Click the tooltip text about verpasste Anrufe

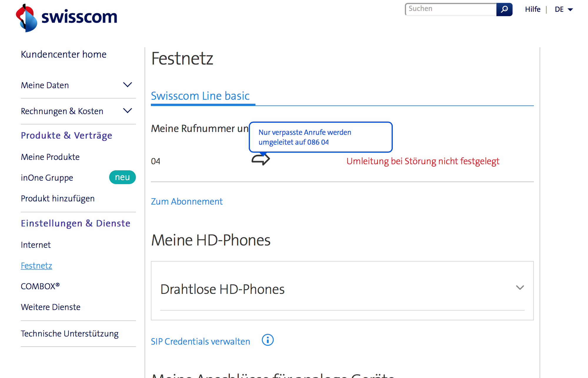click(x=305, y=137)
